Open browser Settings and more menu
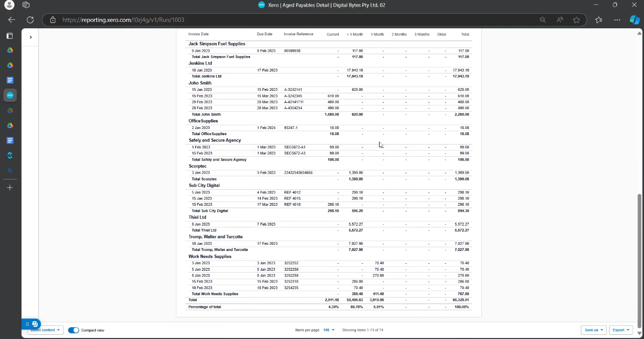The width and height of the screenshot is (644, 339). pos(617,20)
